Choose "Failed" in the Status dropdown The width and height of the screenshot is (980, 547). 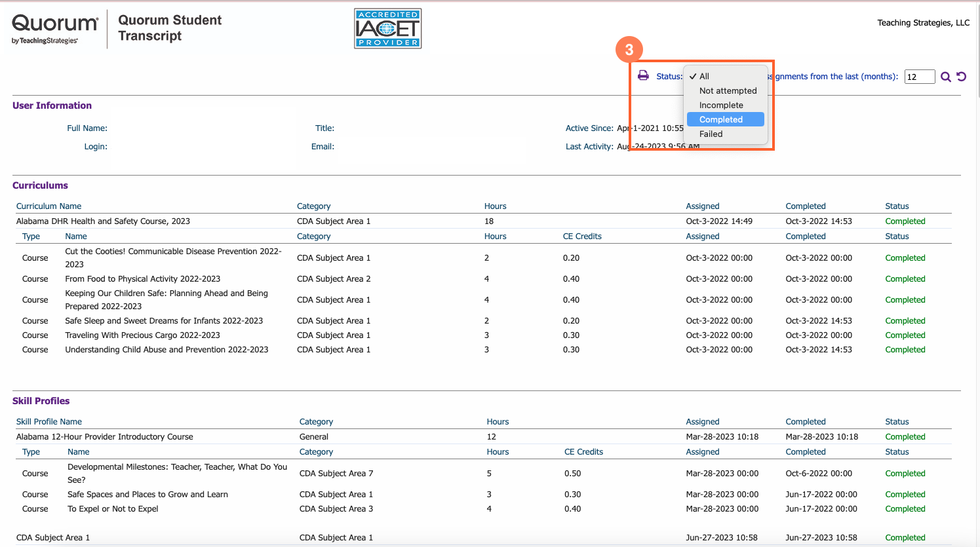(x=711, y=134)
